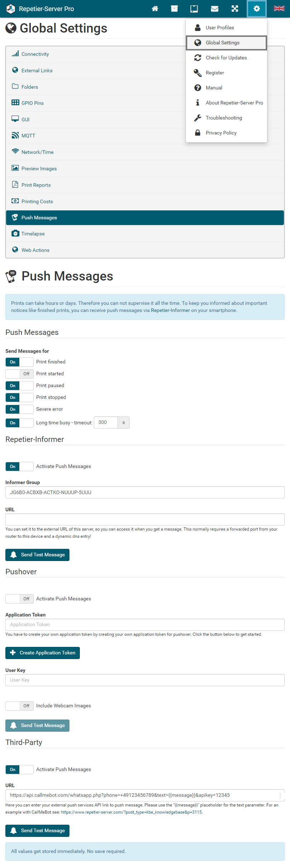Click the archive box icon in navbar

[174, 9]
